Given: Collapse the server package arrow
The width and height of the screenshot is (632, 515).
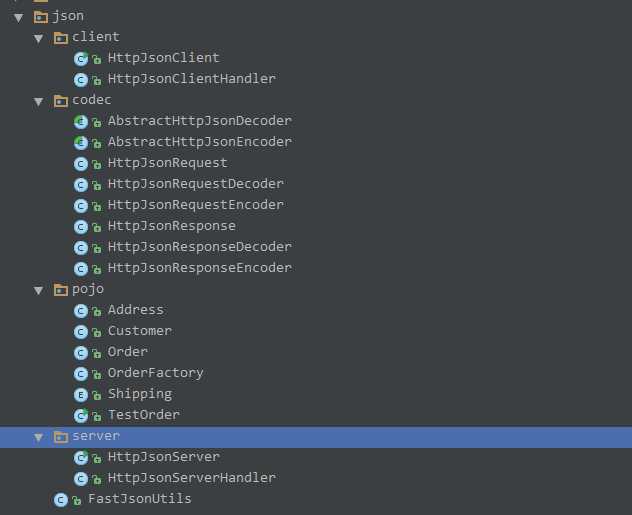Looking at the screenshot, I should point(38,437).
